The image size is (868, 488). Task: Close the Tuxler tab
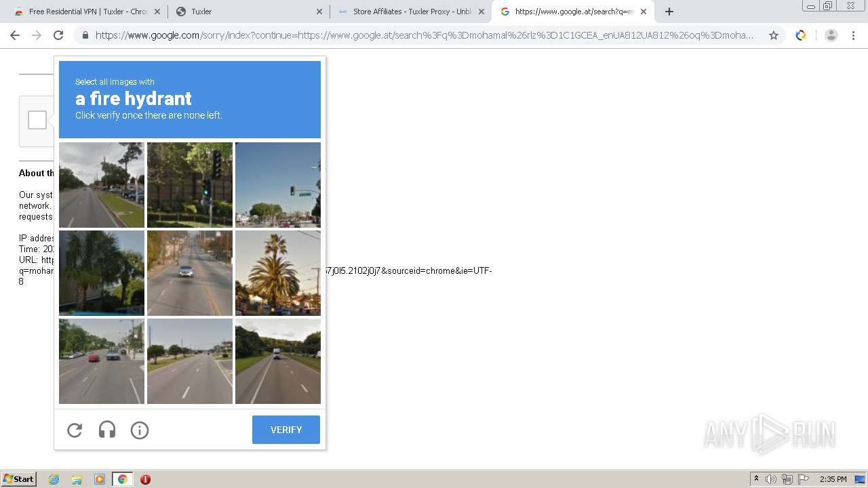point(319,12)
